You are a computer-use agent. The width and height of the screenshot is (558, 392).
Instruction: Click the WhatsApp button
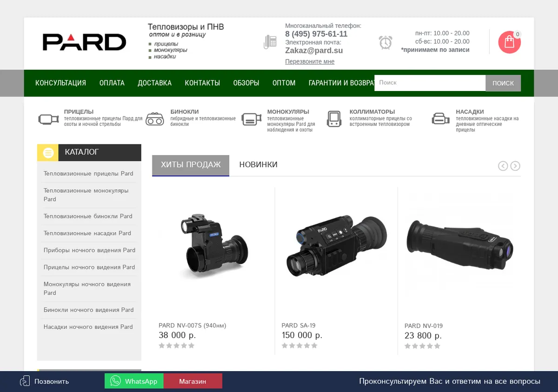click(134, 381)
